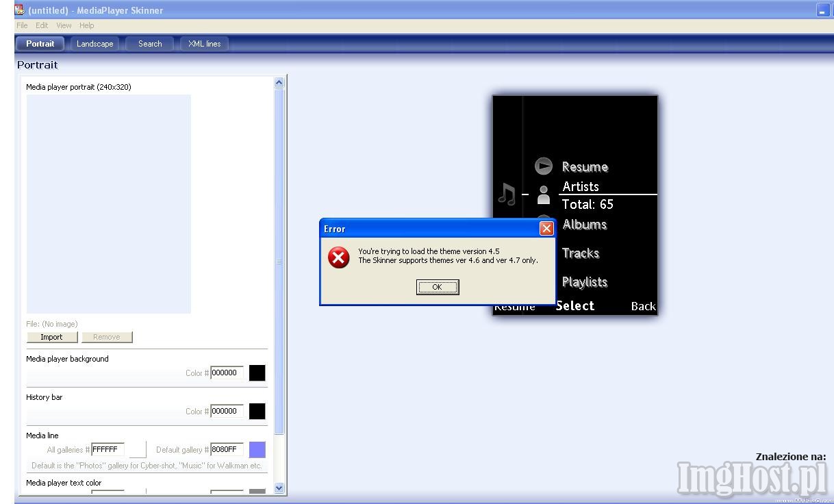Click Media player portrait (240x320) label

tap(79, 87)
